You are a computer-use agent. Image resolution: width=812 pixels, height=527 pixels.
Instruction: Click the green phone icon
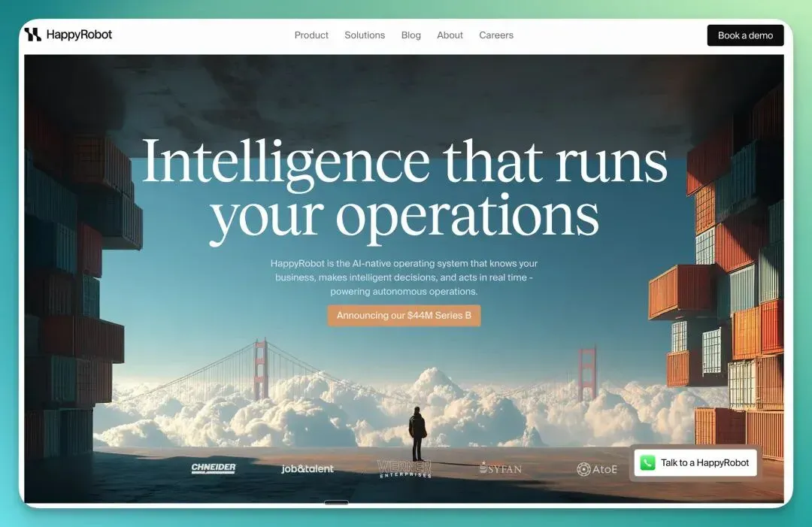click(647, 463)
